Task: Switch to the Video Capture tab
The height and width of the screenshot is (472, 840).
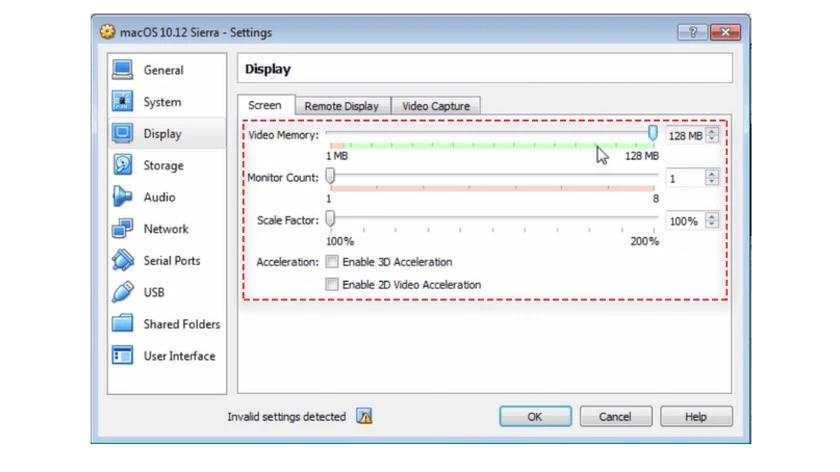Action: [x=436, y=106]
